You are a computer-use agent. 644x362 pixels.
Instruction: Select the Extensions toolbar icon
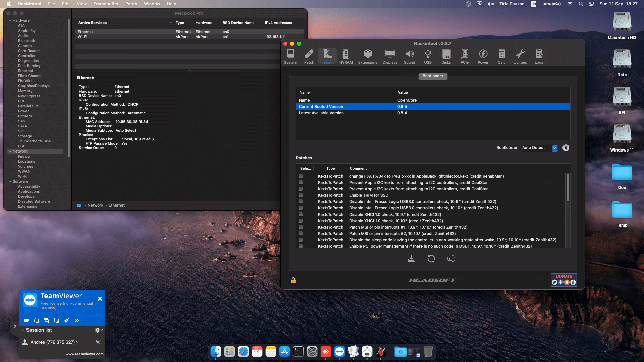pos(368,56)
